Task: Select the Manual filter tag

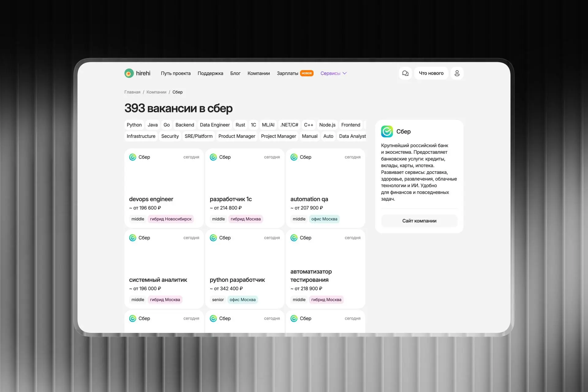Action: point(310,136)
